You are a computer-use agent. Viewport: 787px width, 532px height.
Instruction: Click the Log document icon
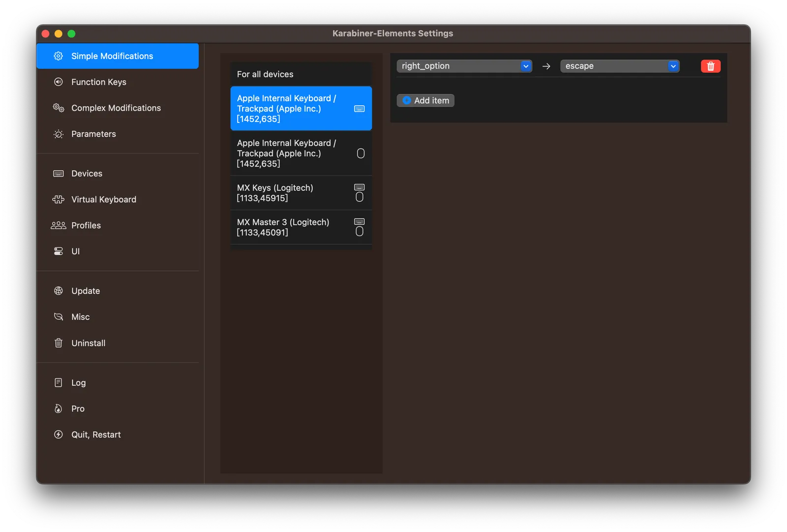tap(59, 383)
